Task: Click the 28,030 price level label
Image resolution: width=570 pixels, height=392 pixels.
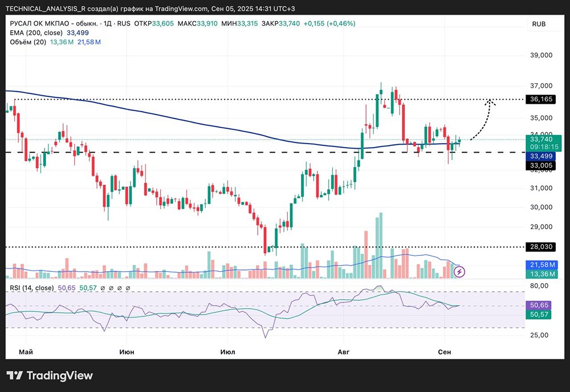Action: click(540, 247)
